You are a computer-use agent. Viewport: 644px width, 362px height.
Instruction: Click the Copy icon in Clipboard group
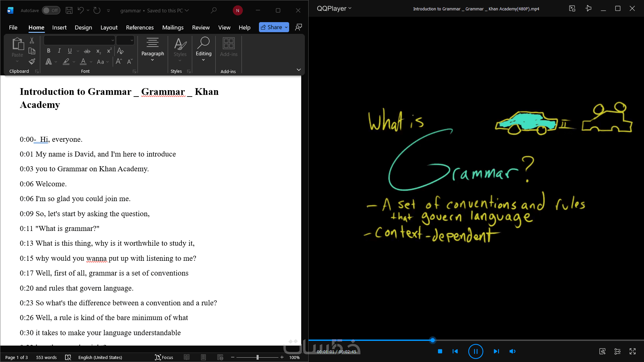click(x=32, y=51)
